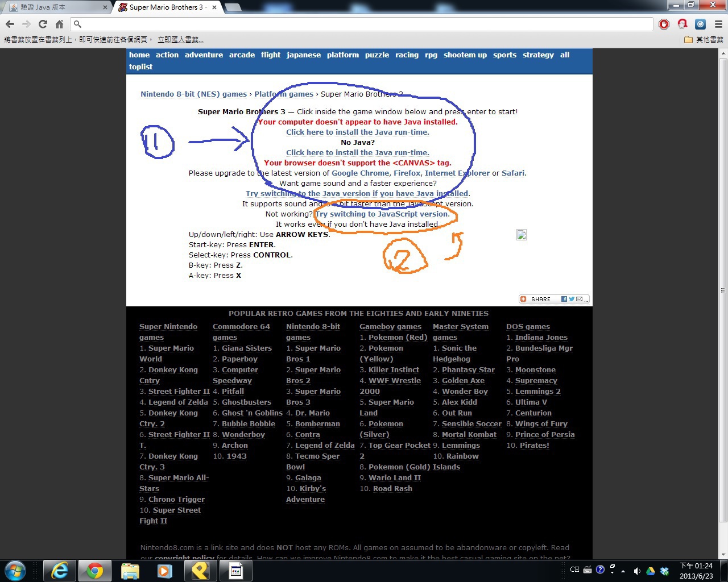
Task: Open the Super Mario World link
Action: point(167,354)
